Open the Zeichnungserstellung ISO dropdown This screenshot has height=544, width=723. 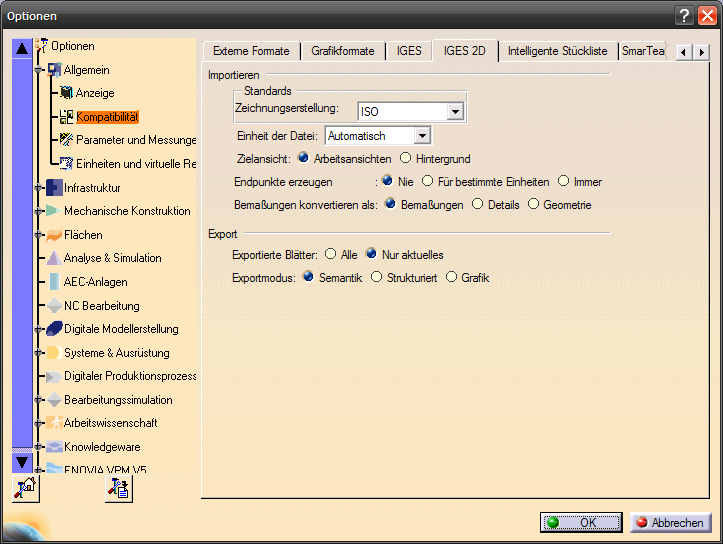[x=455, y=112]
